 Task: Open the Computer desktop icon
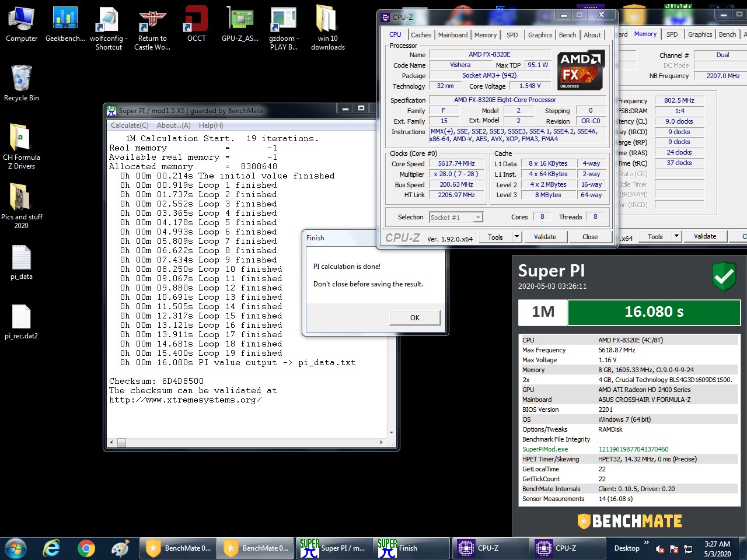pos(22,24)
